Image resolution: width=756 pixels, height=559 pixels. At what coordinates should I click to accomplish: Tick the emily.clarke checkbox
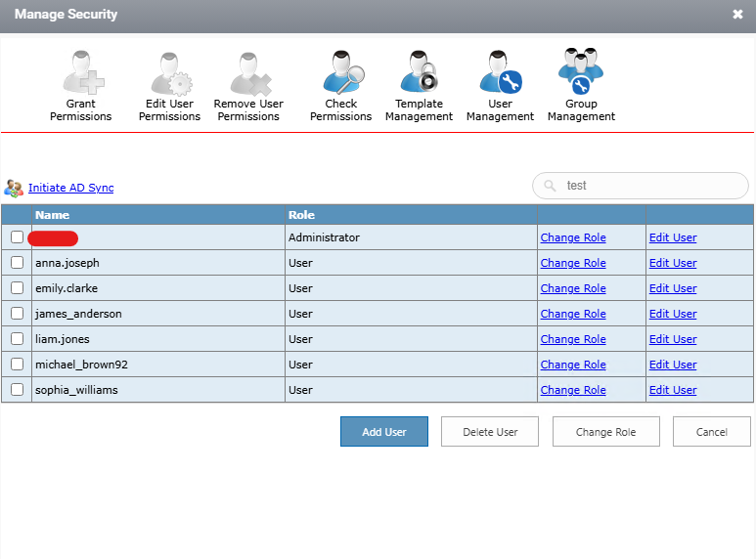click(x=17, y=288)
